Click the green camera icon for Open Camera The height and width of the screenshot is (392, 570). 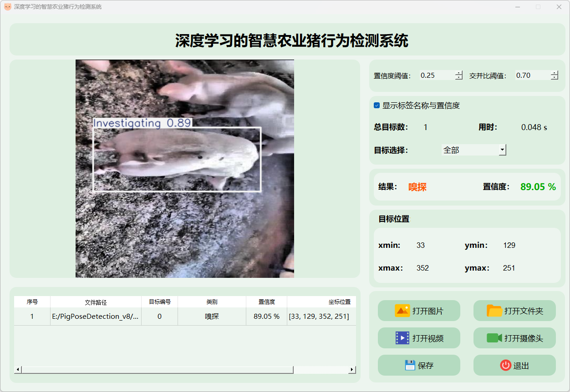(494, 338)
